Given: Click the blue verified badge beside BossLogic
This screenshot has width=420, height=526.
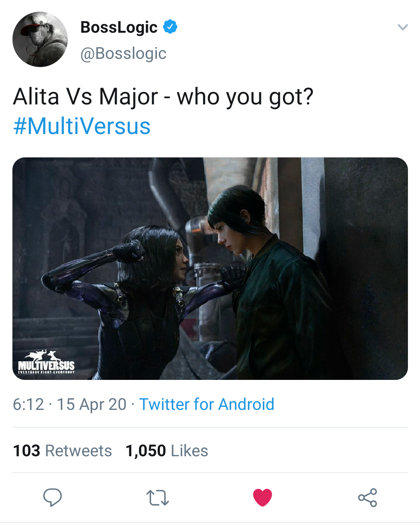Looking at the screenshot, I should click(170, 27).
